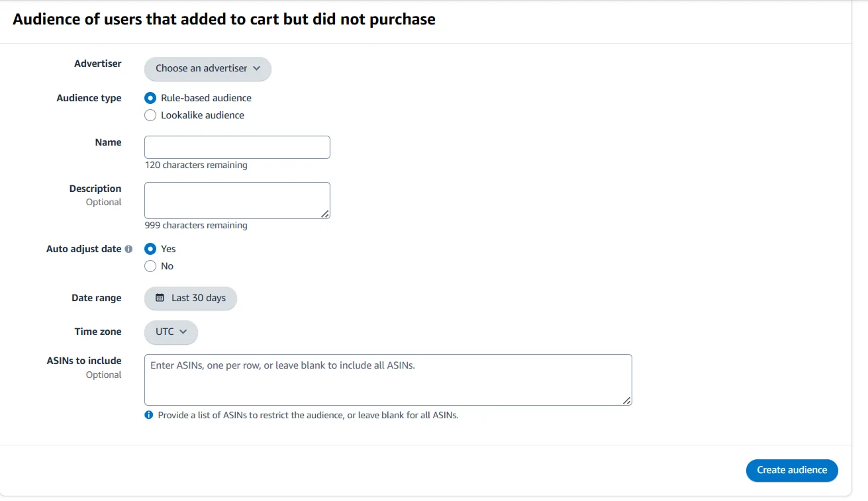This screenshot has width=868, height=501.
Task: Set Auto adjust date to No
Action: click(x=150, y=266)
